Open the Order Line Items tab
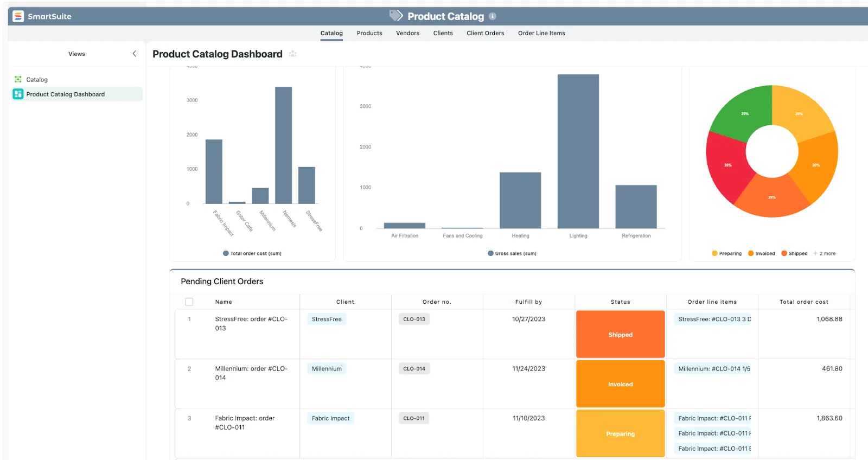868x460 pixels. tap(541, 33)
